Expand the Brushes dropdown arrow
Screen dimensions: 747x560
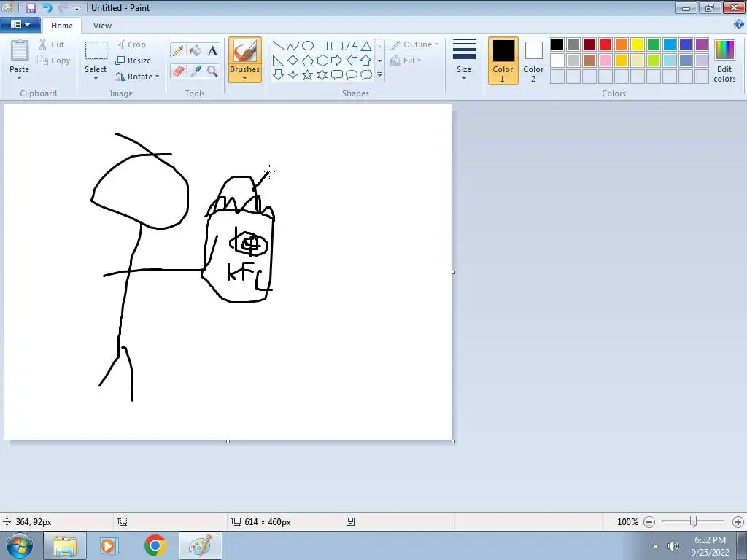click(x=245, y=79)
